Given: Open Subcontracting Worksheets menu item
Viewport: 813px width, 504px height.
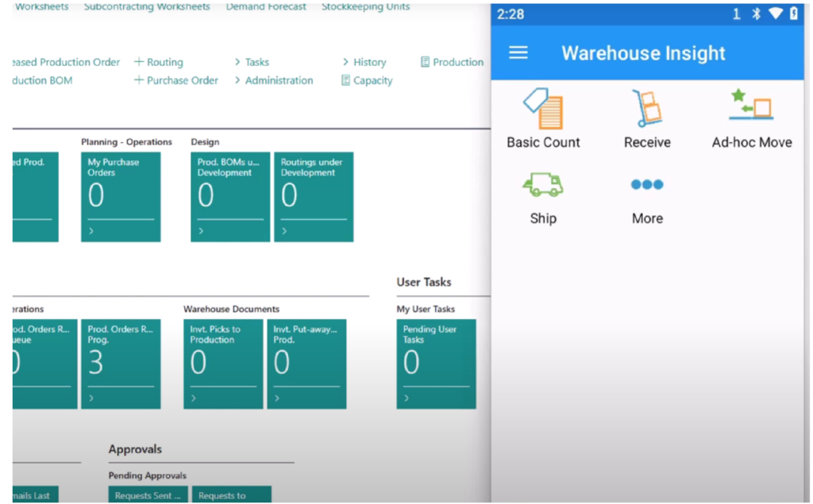Looking at the screenshot, I should click(147, 6).
